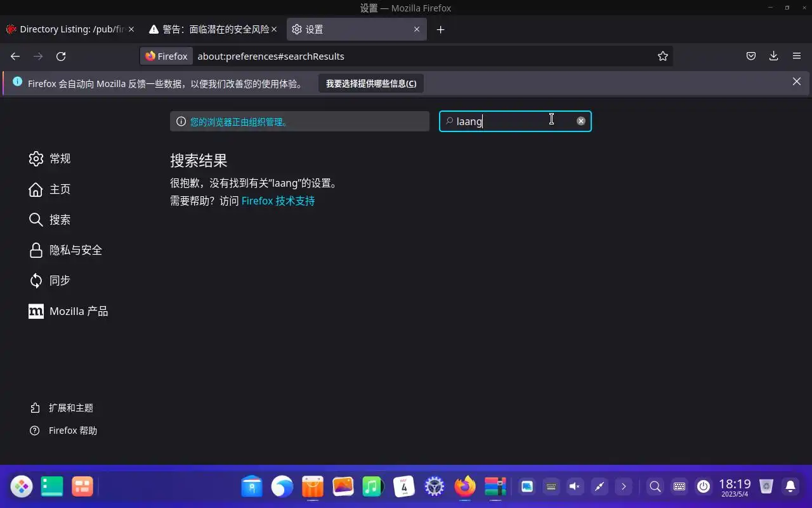This screenshot has height=508, width=812.
Task: Dismiss the data feedback notification bar
Action: 797,81
